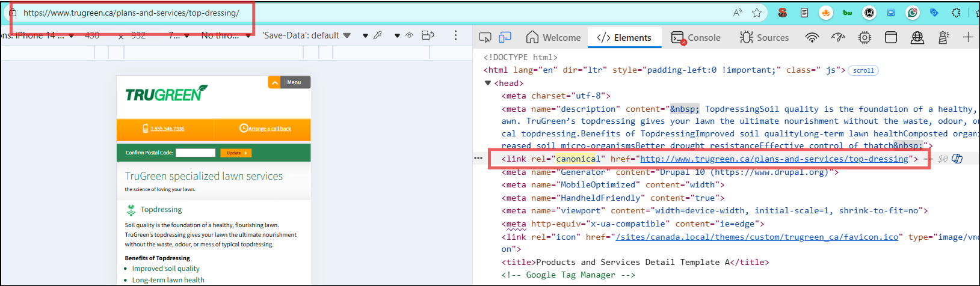Click the favicon.ico href link

pyautogui.click(x=757, y=237)
